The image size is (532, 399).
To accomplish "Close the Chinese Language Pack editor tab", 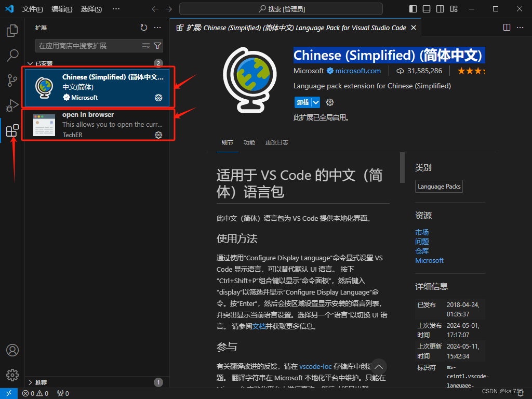I will click(414, 28).
